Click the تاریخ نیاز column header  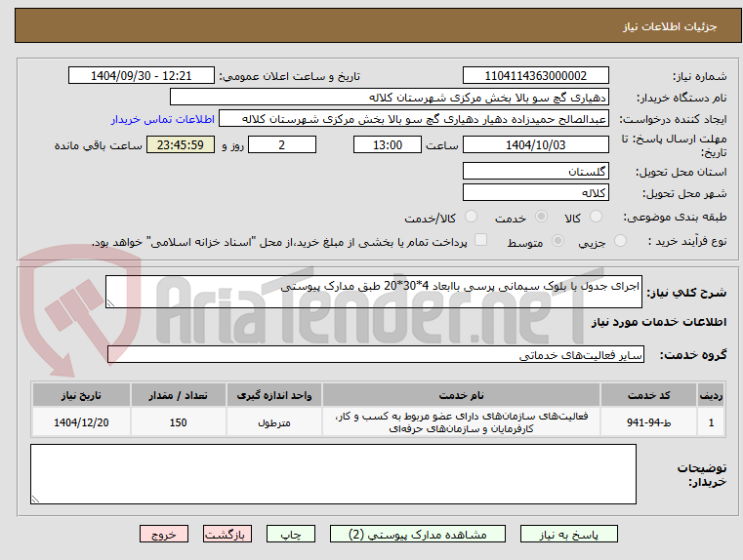81,395
